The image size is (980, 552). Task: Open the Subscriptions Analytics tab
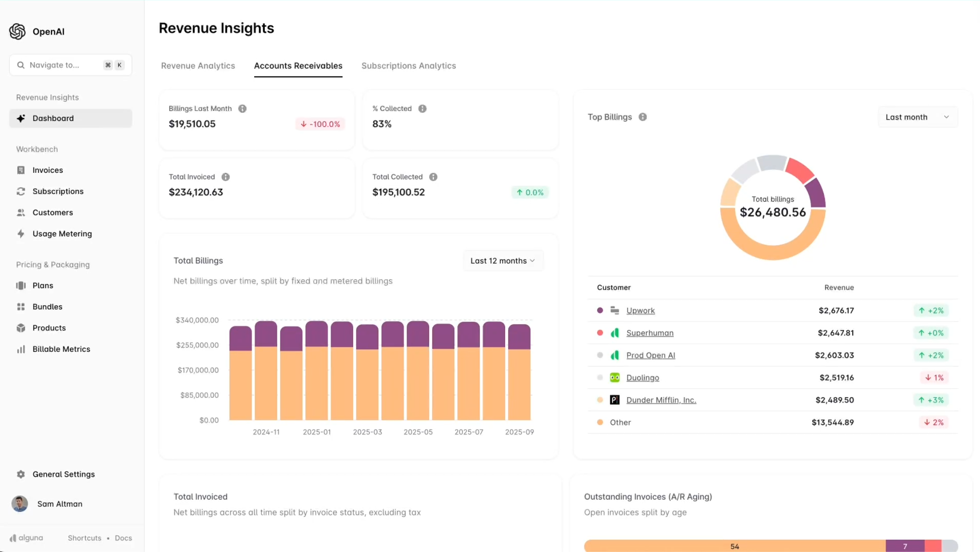[x=409, y=66]
